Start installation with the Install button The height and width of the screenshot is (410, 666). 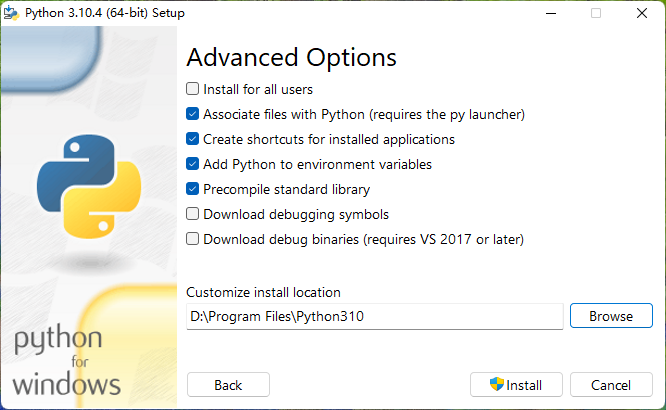pyautogui.click(x=516, y=385)
